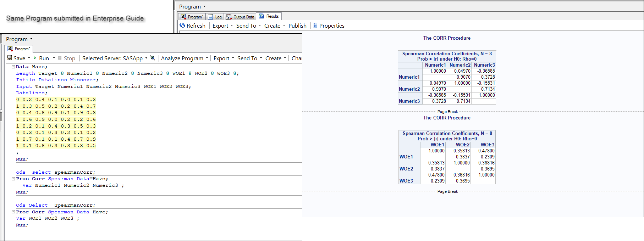Viewport: 644px width, 241px height.
Task: Open Export menu in editor toolbar
Action: pyautogui.click(x=224, y=58)
